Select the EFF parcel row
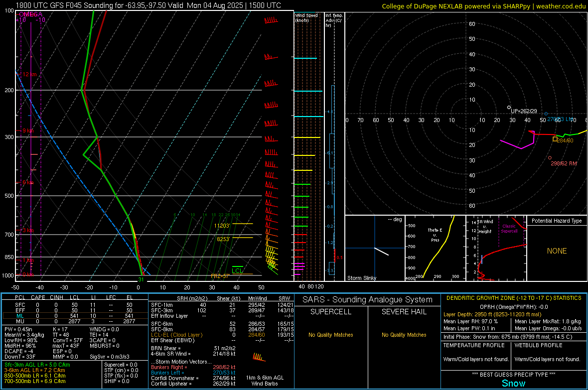The width and height of the screenshot is (588, 390). (74, 310)
